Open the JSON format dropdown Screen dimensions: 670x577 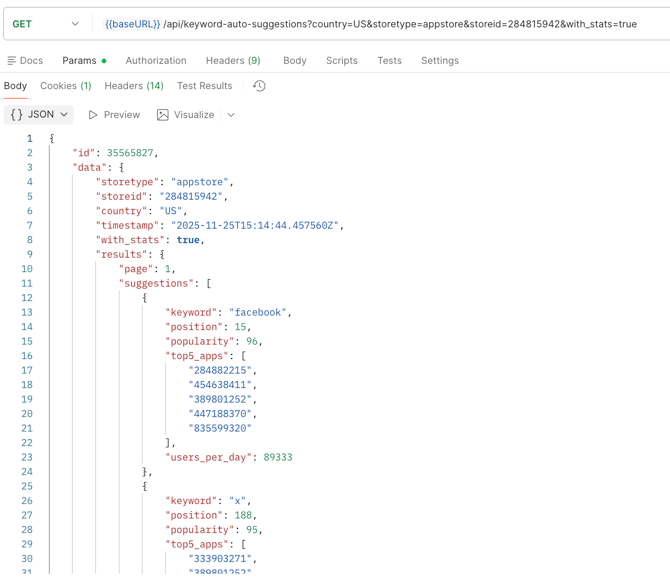click(40, 115)
